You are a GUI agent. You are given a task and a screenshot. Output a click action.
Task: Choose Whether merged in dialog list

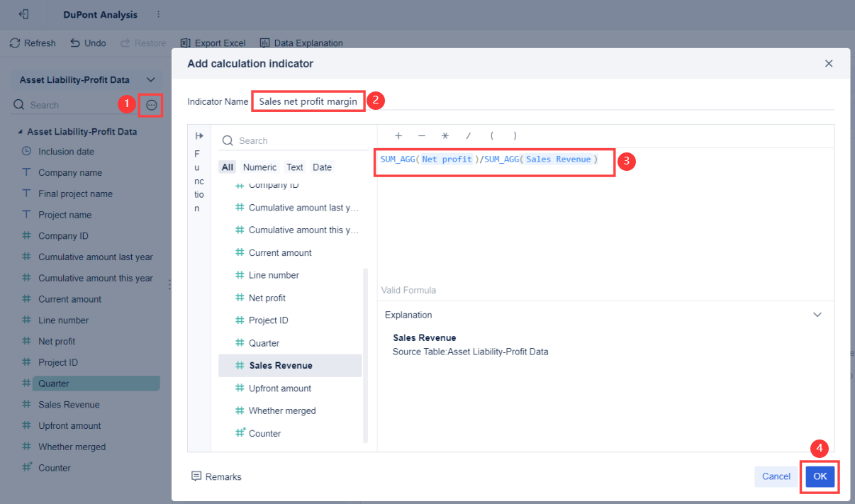click(290, 411)
